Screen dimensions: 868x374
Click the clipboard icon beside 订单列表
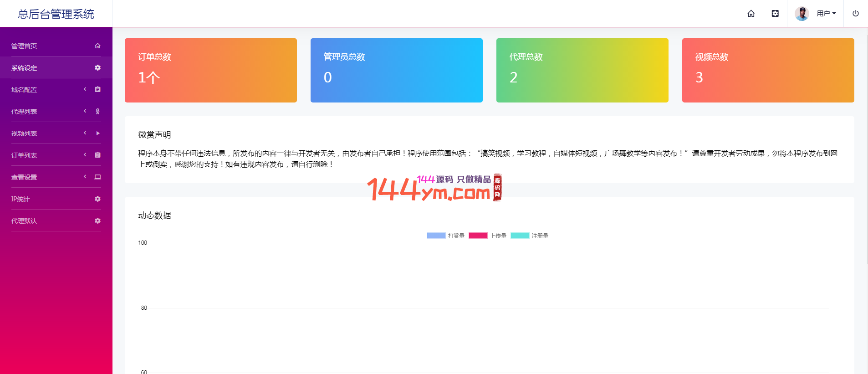[x=97, y=155]
